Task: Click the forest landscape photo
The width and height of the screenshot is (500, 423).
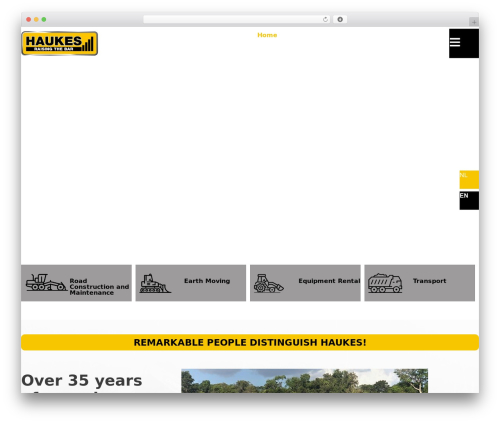Action: 304,381
